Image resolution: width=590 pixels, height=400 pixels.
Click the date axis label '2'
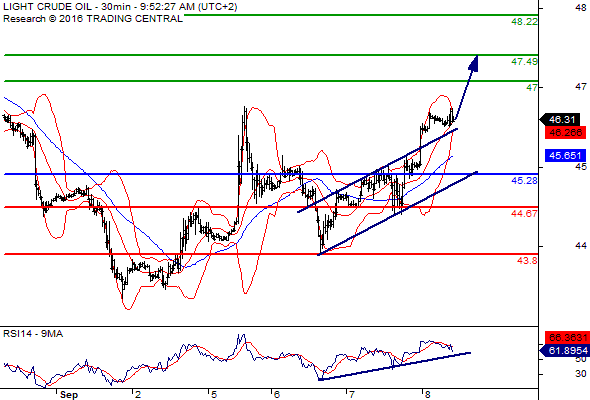coord(138,394)
